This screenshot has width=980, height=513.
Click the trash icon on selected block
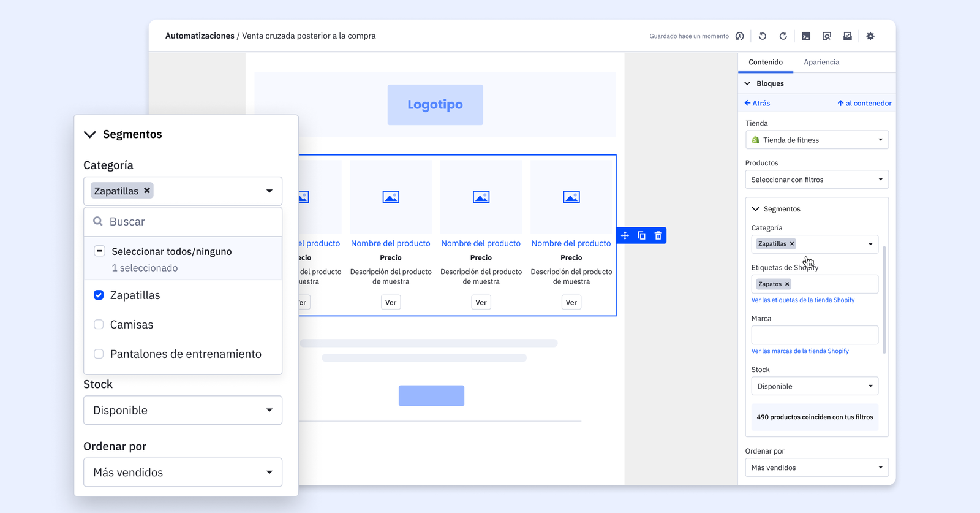[658, 235]
